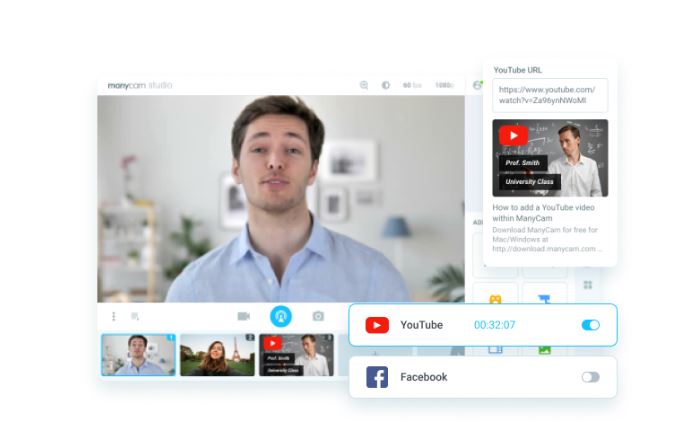Open the three-dot options menu below video
Viewport: 685px width, 439px height.
pos(114,316)
